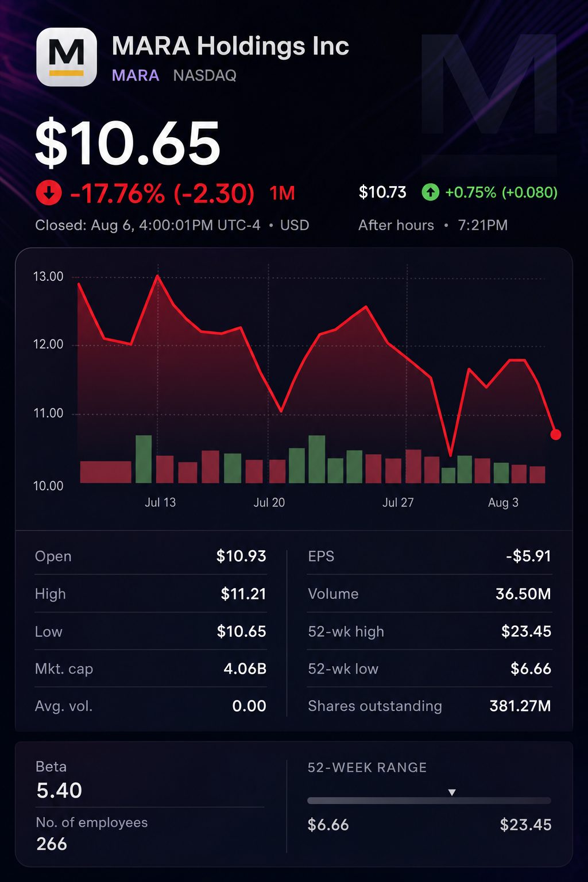Click the After hours 7:21PM text

pos(433,225)
